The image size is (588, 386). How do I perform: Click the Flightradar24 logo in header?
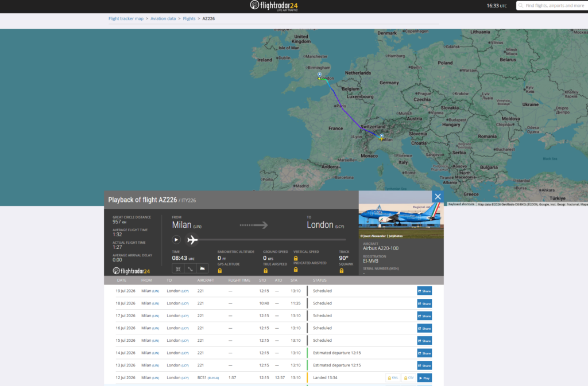point(274,6)
